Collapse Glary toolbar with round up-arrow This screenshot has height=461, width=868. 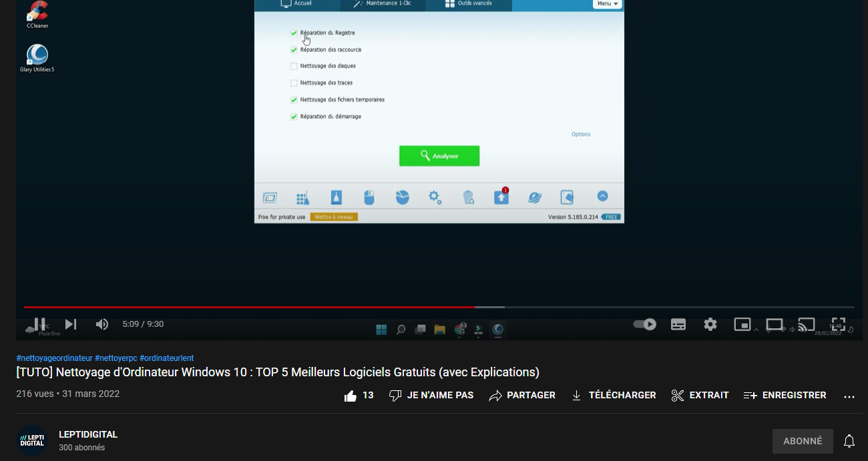[x=602, y=196]
